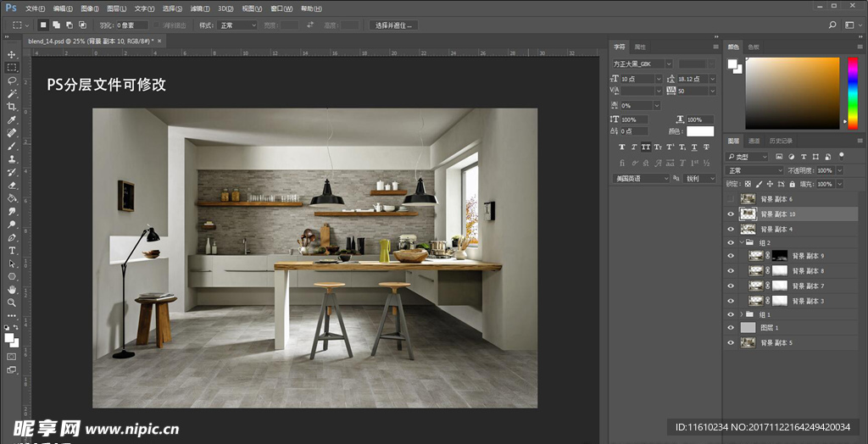Select the Move tool
868x444 pixels.
click(12, 54)
